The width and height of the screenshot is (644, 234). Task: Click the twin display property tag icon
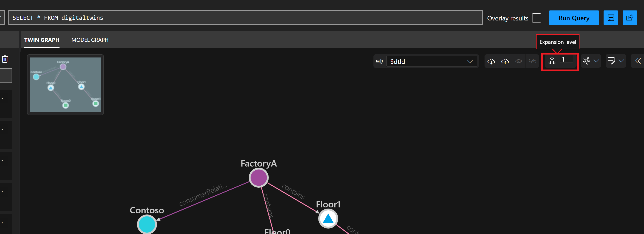[380, 61]
